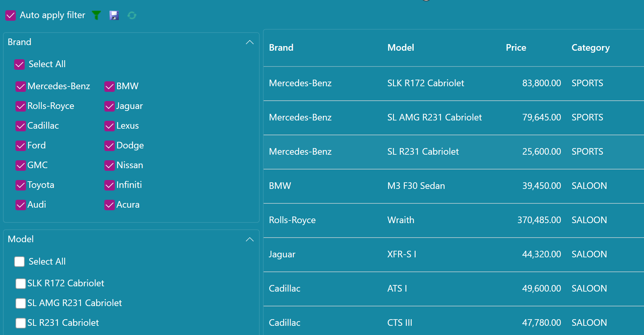644x335 pixels.
Task: Uncheck the Toyota brand filter
Action: 20,185
